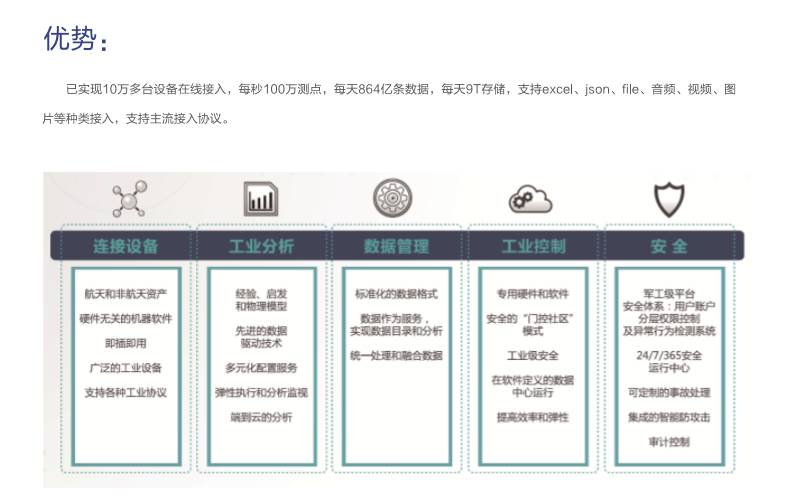Select the shield icon above 安全
The image size is (790, 497).
pyautogui.click(x=669, y=199)
